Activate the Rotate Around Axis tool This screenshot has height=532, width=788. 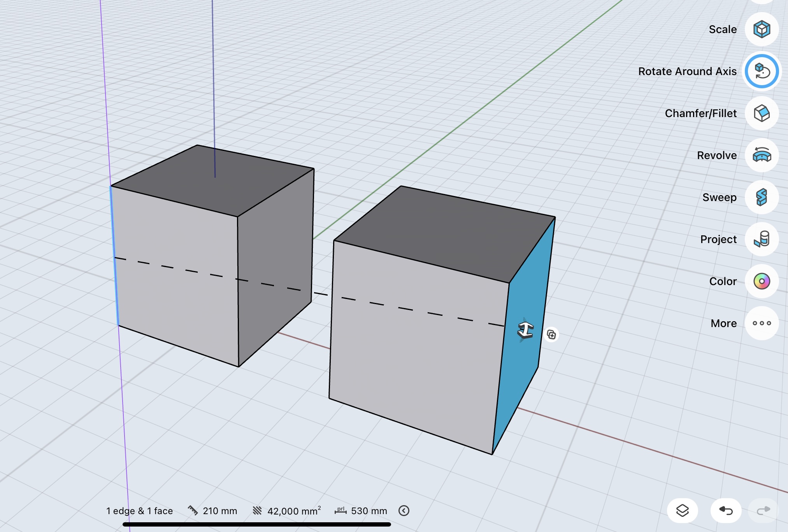coord(762,72)
